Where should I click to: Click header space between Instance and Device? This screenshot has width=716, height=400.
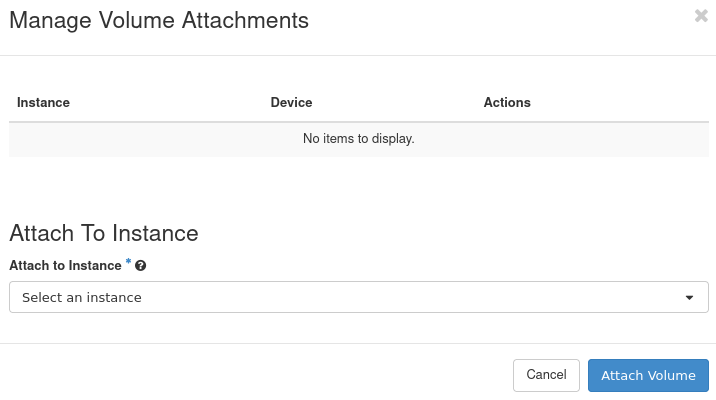pos(170,103)
